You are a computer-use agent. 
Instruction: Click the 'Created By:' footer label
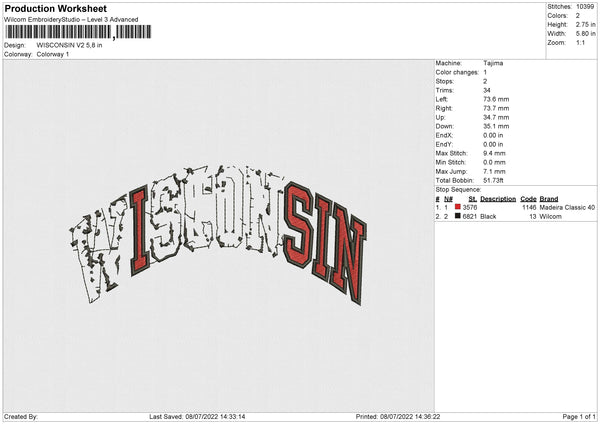[21, 417]
